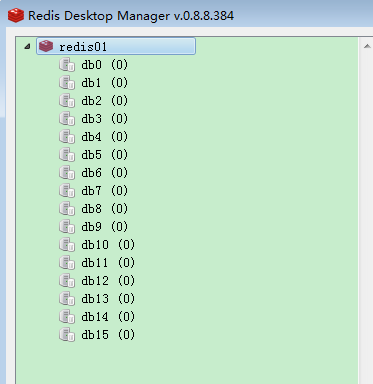Select database db1 (0)

[104, 83]
